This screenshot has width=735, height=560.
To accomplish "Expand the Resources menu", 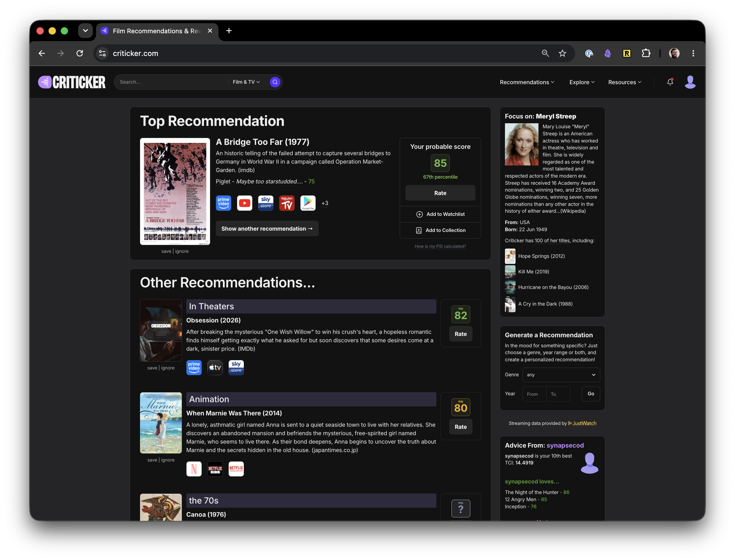I will point(624,82).
